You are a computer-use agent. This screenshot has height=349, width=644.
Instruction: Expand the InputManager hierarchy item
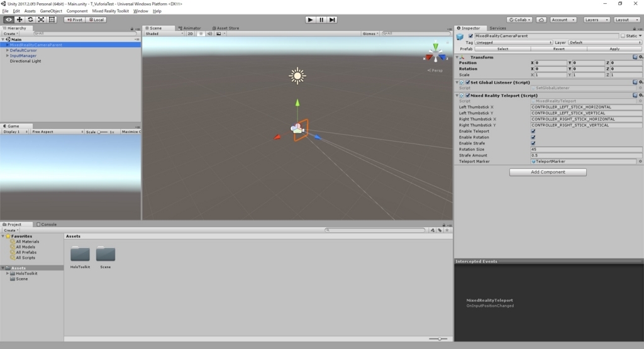coord(8,55)
